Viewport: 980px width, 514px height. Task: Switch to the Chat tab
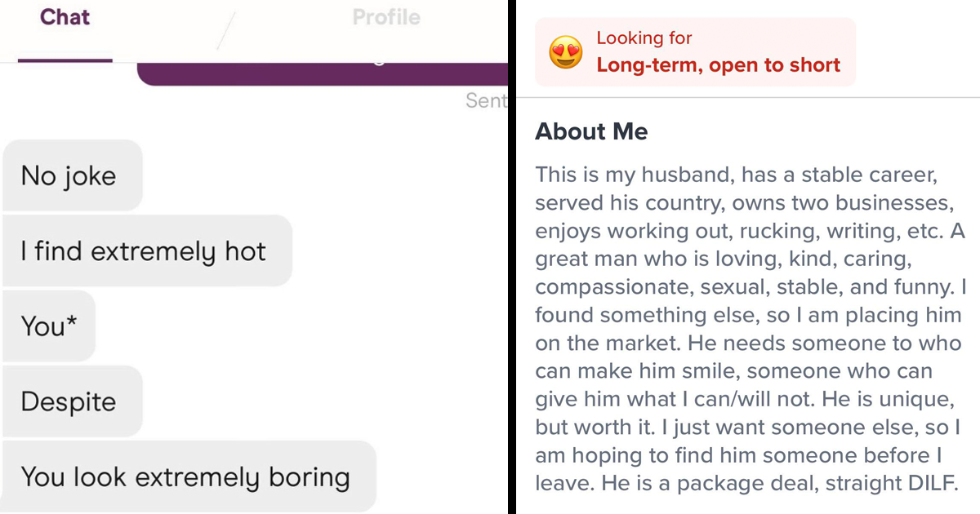(x=65, y=17)
